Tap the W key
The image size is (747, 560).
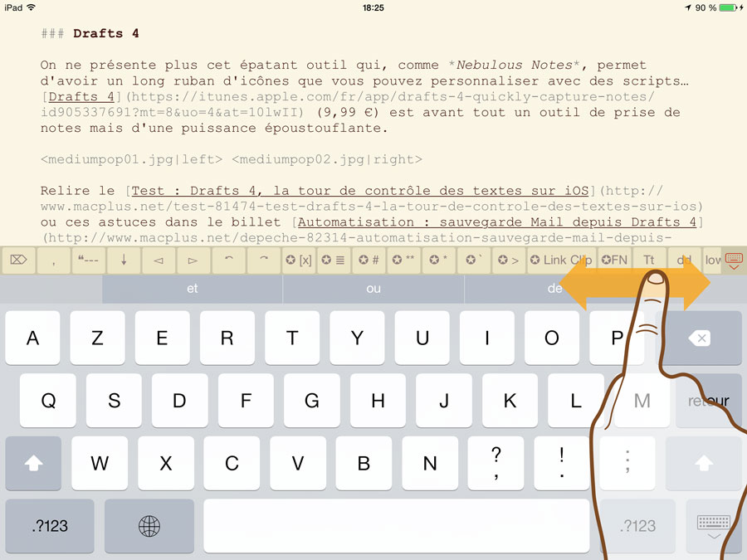pos(100,463)
